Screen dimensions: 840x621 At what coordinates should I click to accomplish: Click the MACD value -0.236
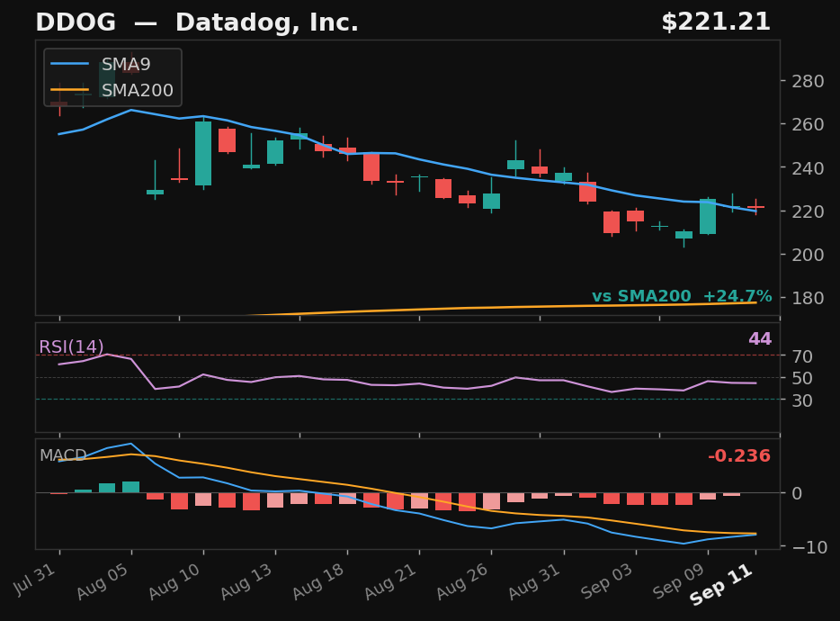click(x=739, y=455)
